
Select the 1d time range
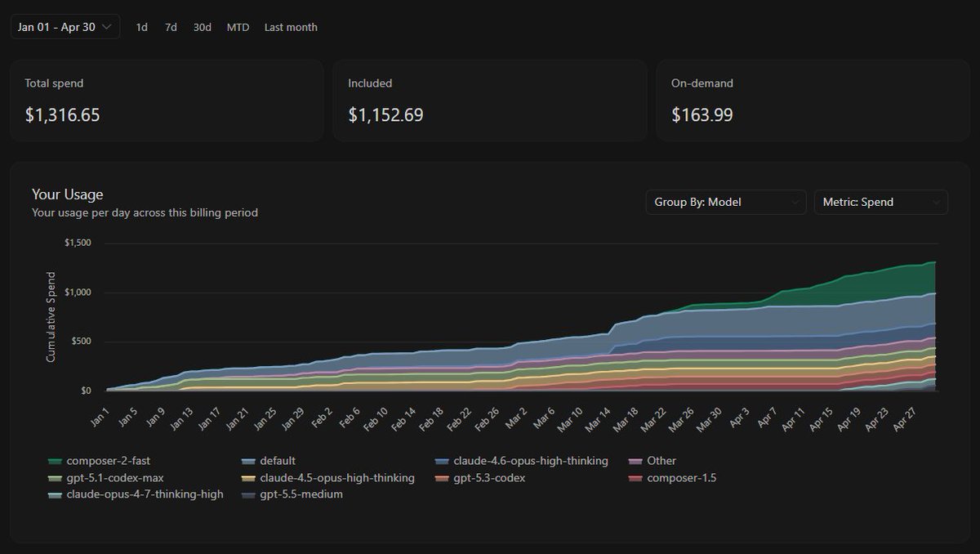click(x=142, y=27)
